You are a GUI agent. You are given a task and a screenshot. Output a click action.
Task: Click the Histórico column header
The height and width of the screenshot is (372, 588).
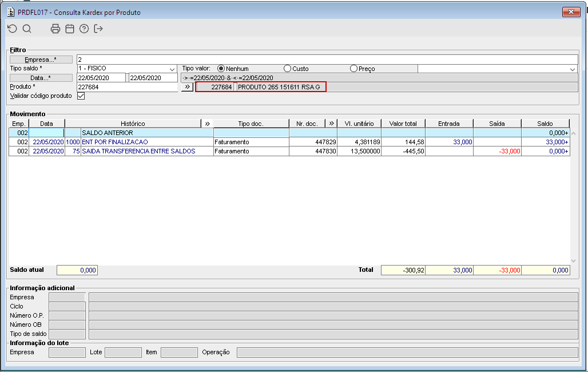133,124
